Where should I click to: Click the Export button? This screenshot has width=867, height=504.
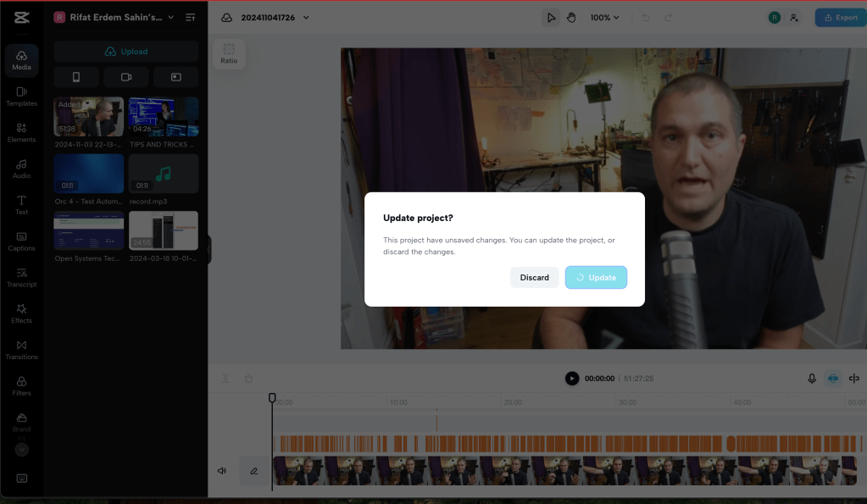tap(841, 18)
